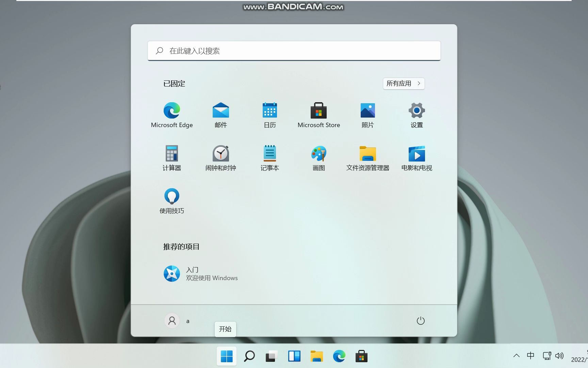Open 文件资源管理器 file explorer
The width and height of the screenshot is (588, 368).
tap(367, 157)
